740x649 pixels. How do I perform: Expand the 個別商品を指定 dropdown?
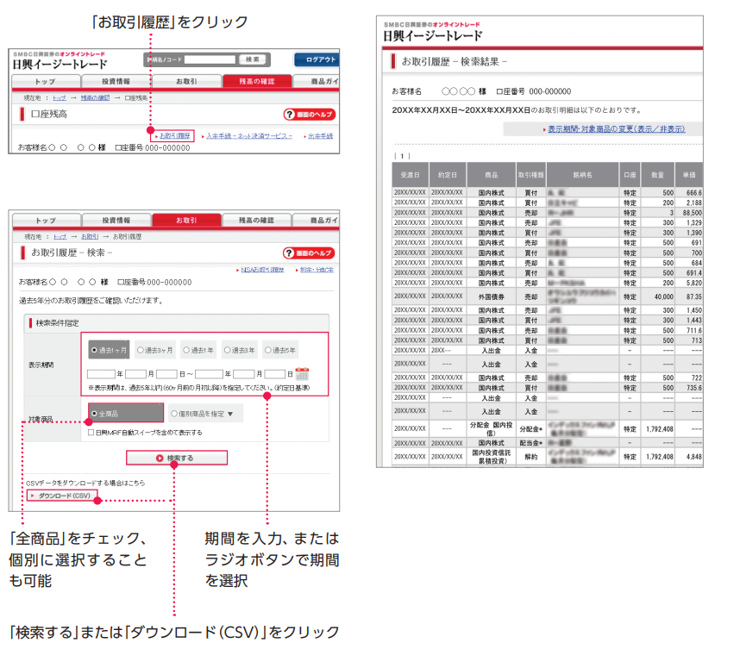point(203,412)
